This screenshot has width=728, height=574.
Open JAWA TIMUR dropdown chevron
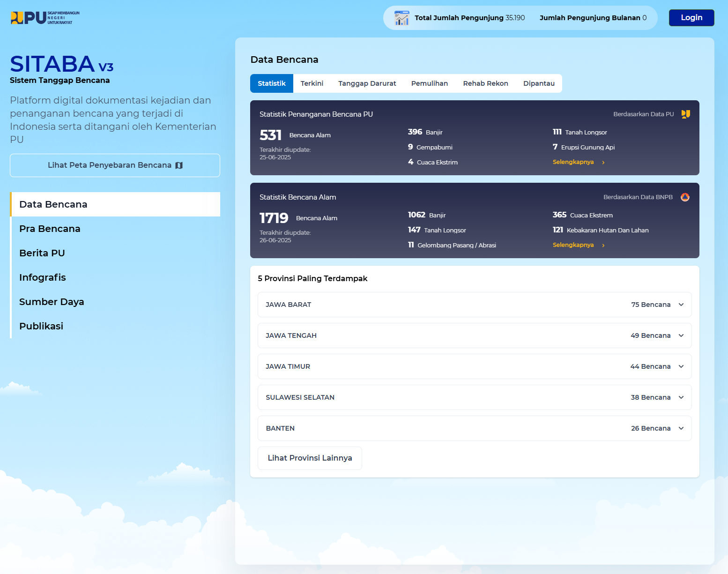tap(681, 366)
